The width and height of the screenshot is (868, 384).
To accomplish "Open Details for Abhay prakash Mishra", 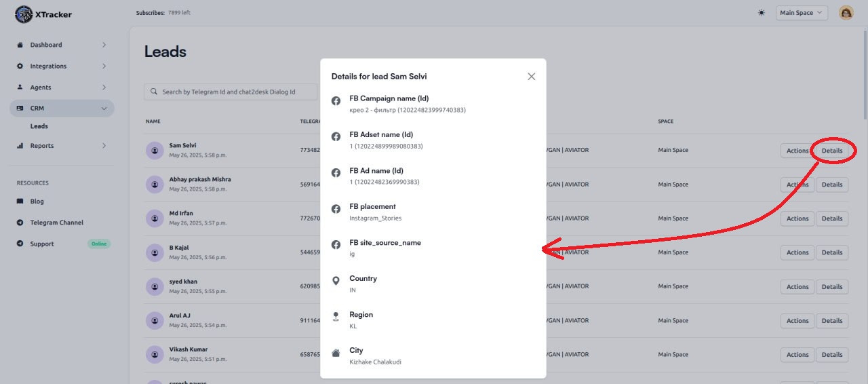I will pyautogui.click(x=831, y=185).
